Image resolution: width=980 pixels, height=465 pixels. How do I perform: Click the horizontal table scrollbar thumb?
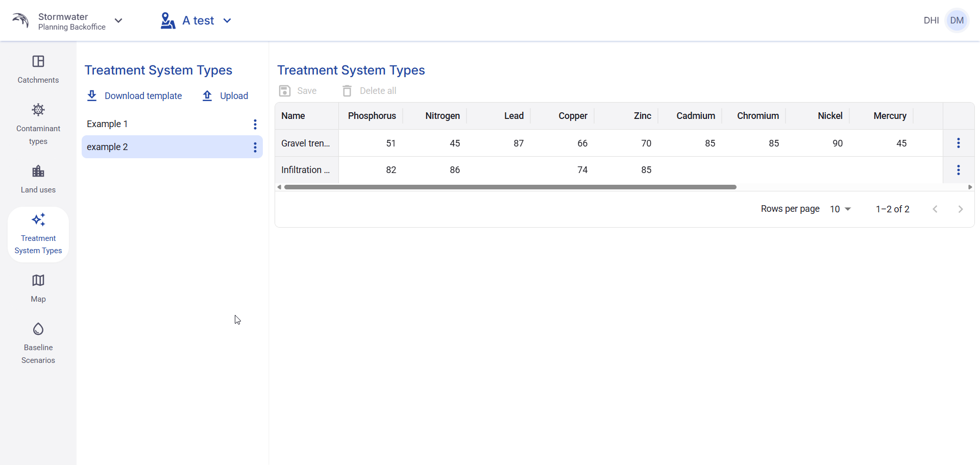tap(510, 187)
